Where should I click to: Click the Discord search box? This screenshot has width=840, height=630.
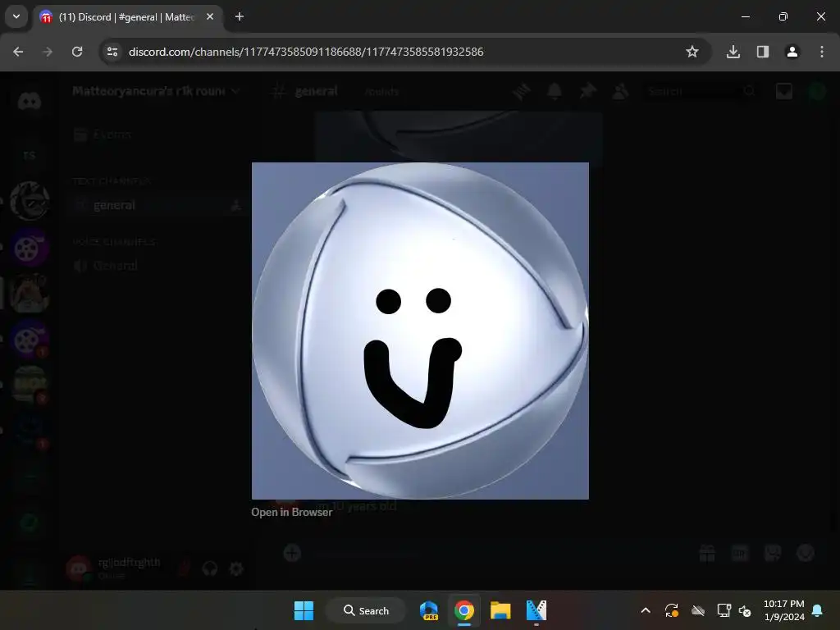(x=701, y=92)
